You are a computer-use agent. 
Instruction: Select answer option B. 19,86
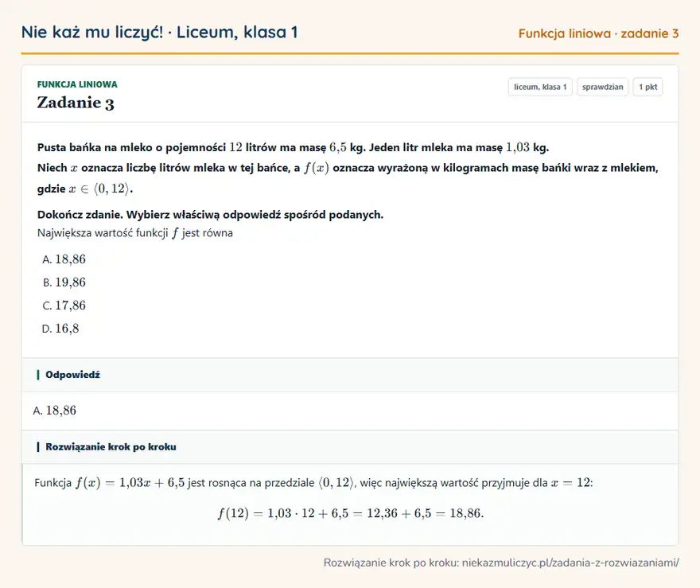pyautogui.click(x=64, y=282)
